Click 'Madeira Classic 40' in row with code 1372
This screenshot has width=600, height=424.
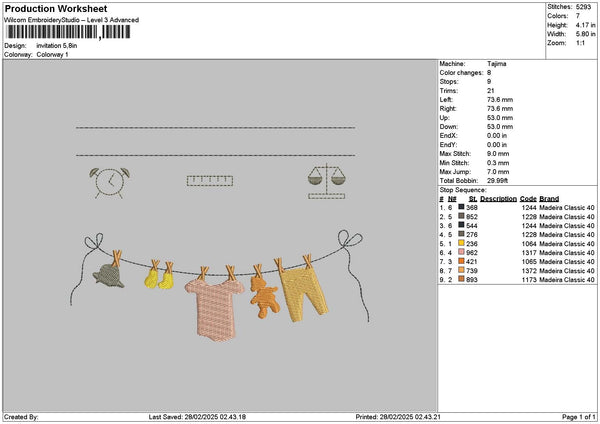click(x=567, y=271)
